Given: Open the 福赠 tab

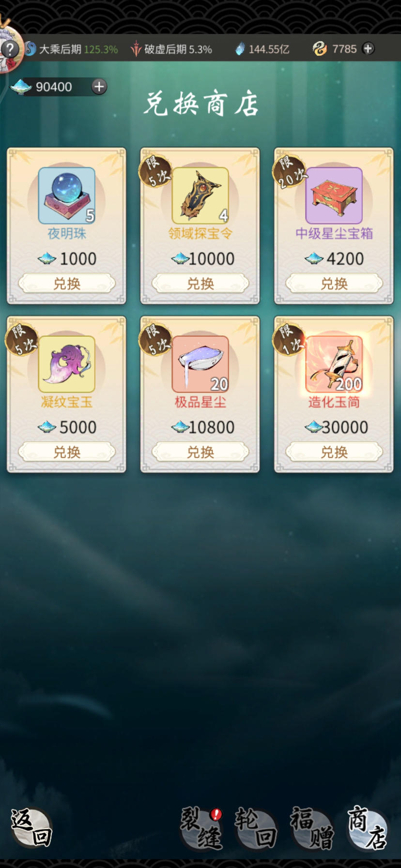Looking at the screenshot, I should (x=312, y=828).
